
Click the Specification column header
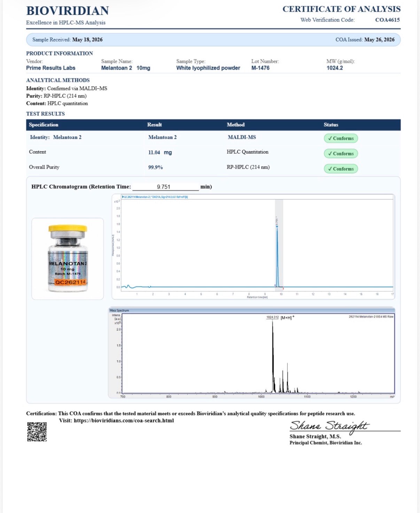click(44, 125)
